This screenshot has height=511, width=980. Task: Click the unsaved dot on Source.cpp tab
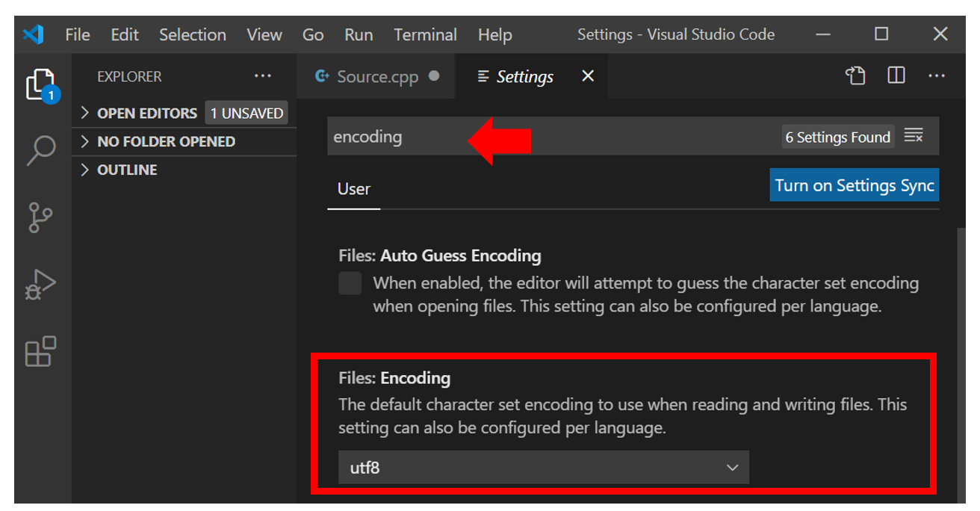tap(434, 76)
